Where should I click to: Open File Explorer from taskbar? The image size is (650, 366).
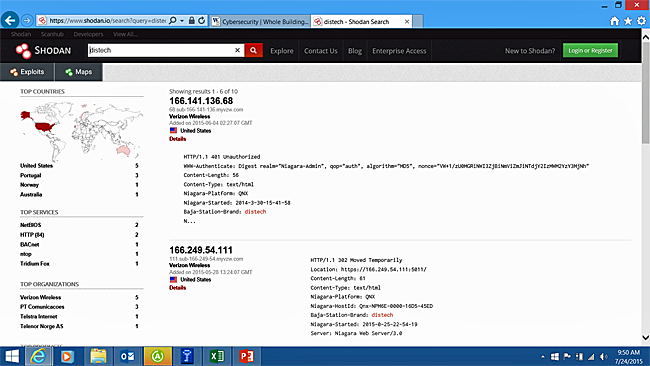[x=98, y=356]
